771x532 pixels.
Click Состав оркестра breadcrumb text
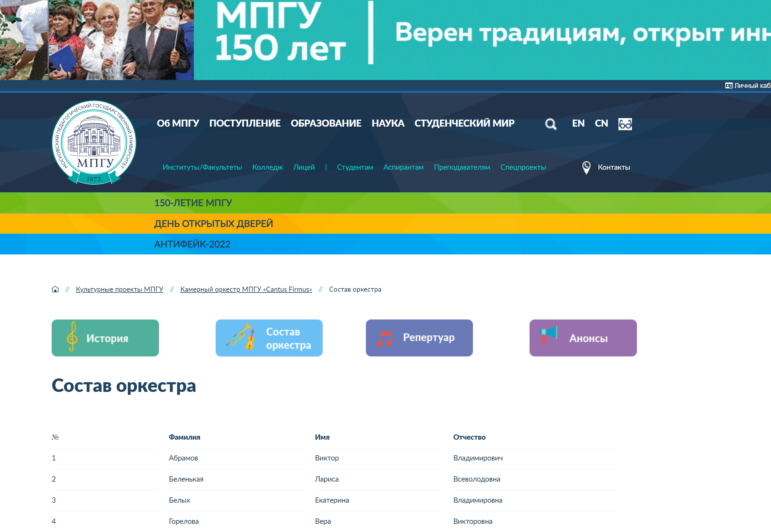355,289
